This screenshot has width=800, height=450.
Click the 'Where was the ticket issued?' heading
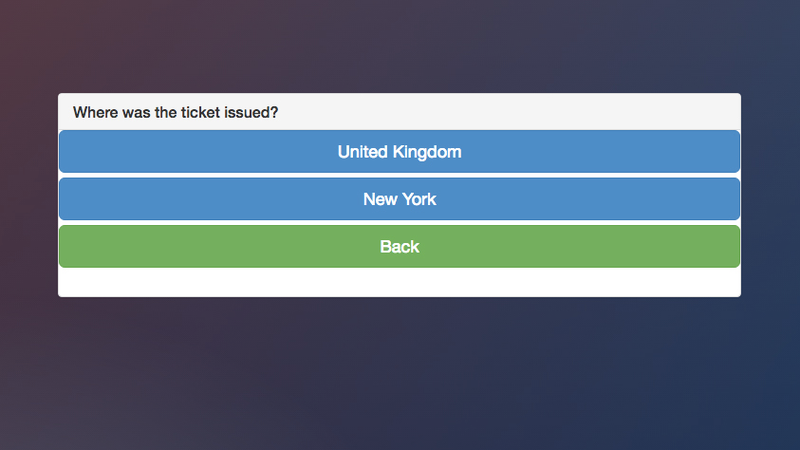[x=176, y=112]
